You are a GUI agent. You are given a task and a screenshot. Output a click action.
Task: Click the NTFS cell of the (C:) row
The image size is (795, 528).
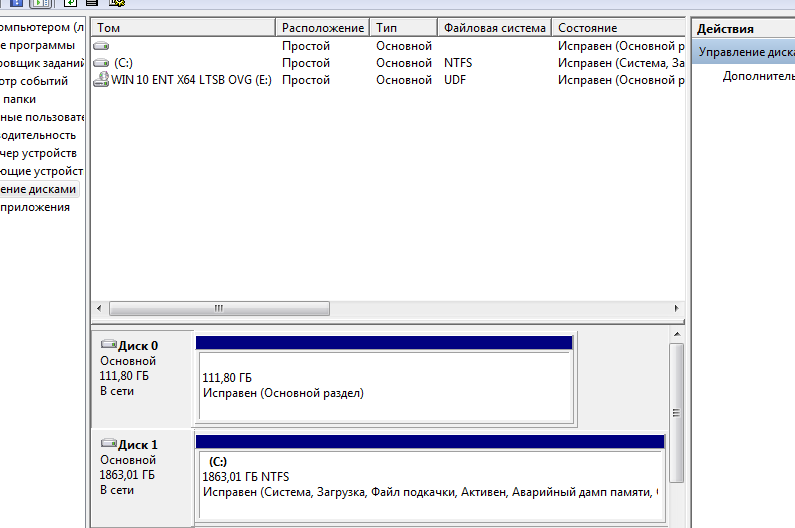[x=458, y=63]
